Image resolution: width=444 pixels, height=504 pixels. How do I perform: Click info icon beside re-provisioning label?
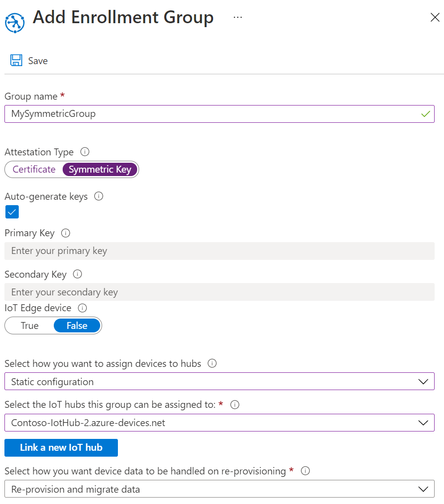(305, 471)
